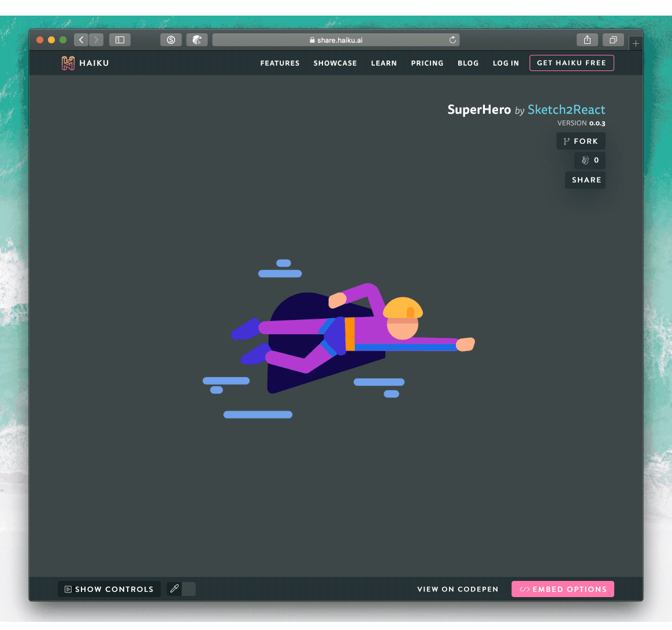Click the Haiku logo icon
Viewport: 672px width, 630px height.
click(x=68, y=63)
